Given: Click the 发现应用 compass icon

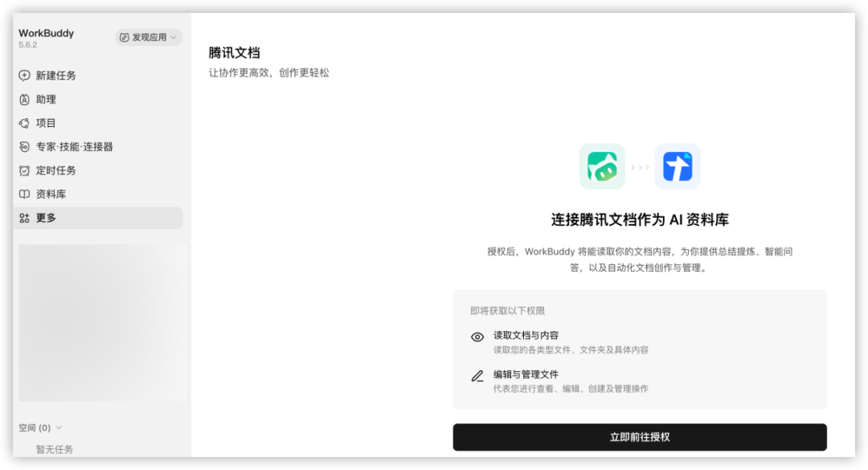Looking at the screenshot, I should (125, 37).
